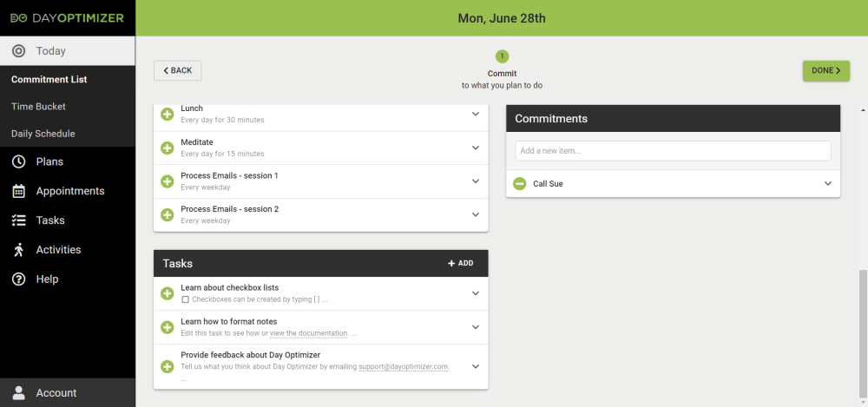Add Learn how to format notes task
868x407 pixels.
click(x=168, y=327)
